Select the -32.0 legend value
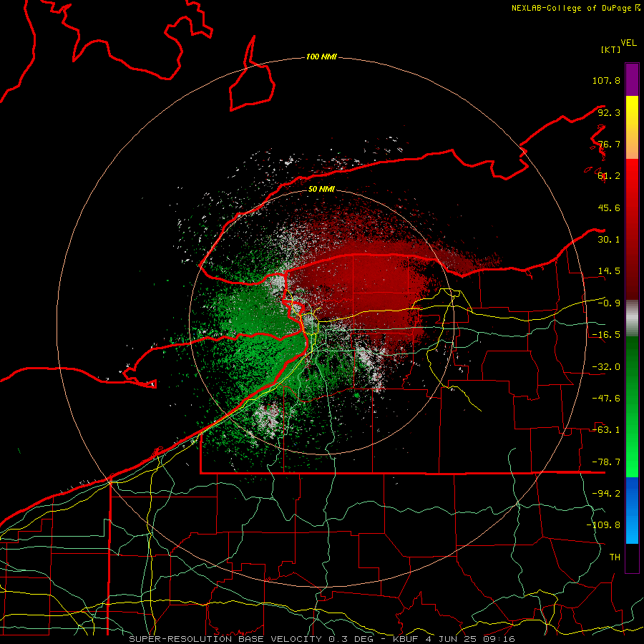 coord(606,367)
